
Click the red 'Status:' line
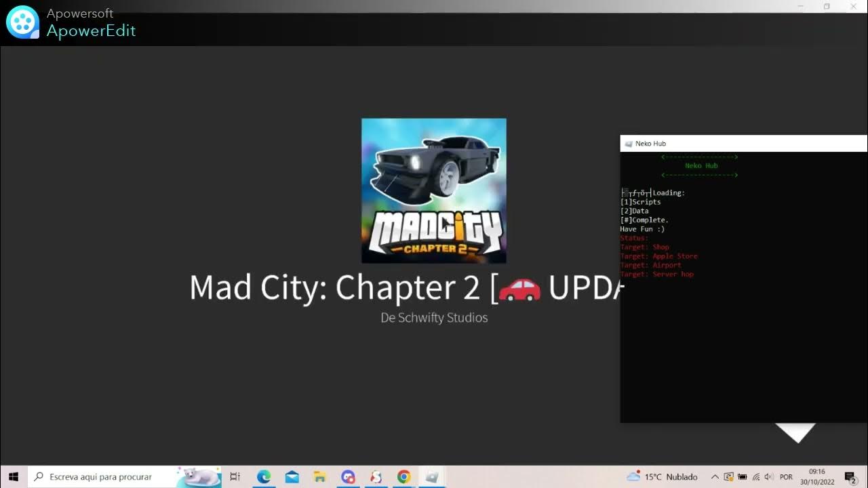[x=634, y=238]
